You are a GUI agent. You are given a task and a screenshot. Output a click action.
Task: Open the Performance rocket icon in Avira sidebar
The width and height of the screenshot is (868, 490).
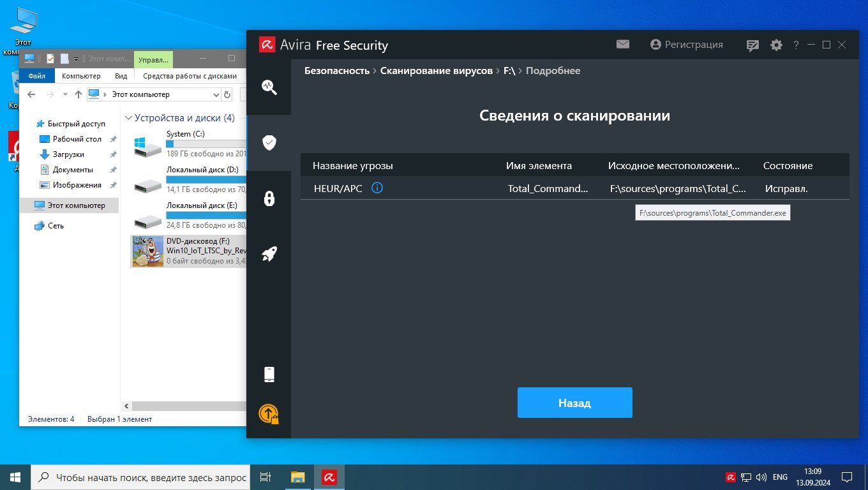click(269, 255)
